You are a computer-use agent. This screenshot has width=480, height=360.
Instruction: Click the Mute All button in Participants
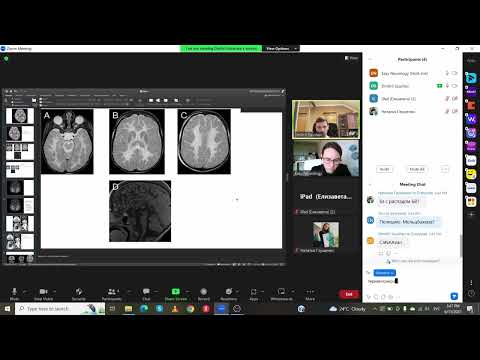tap(417, 169)
